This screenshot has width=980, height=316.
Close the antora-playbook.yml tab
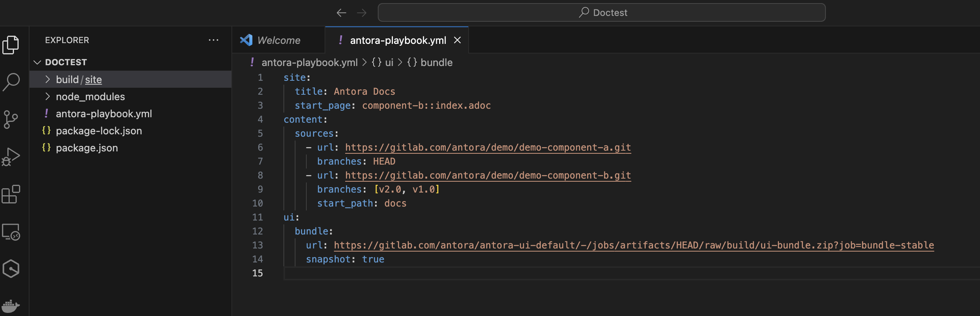457,40
